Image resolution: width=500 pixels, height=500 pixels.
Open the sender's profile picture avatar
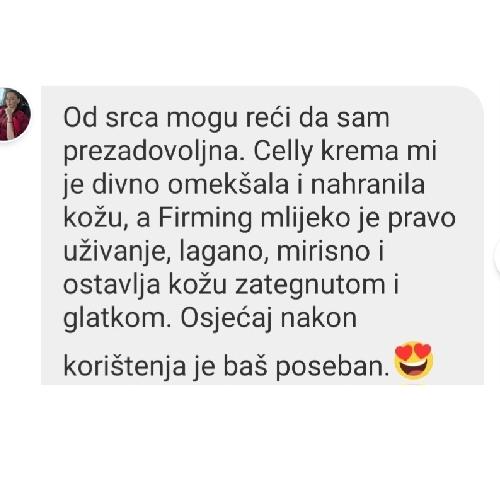pos(14,114)
